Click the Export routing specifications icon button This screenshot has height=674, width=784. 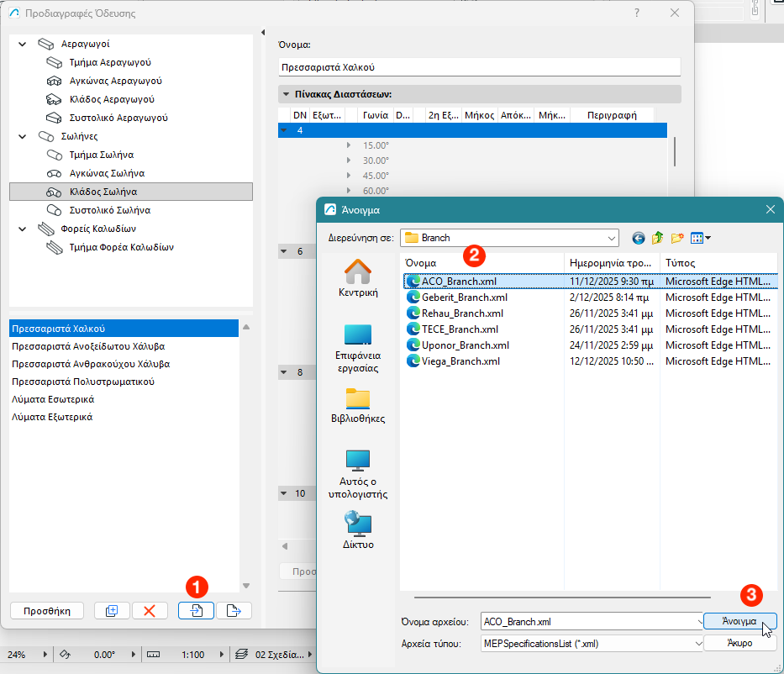[234, 610]
